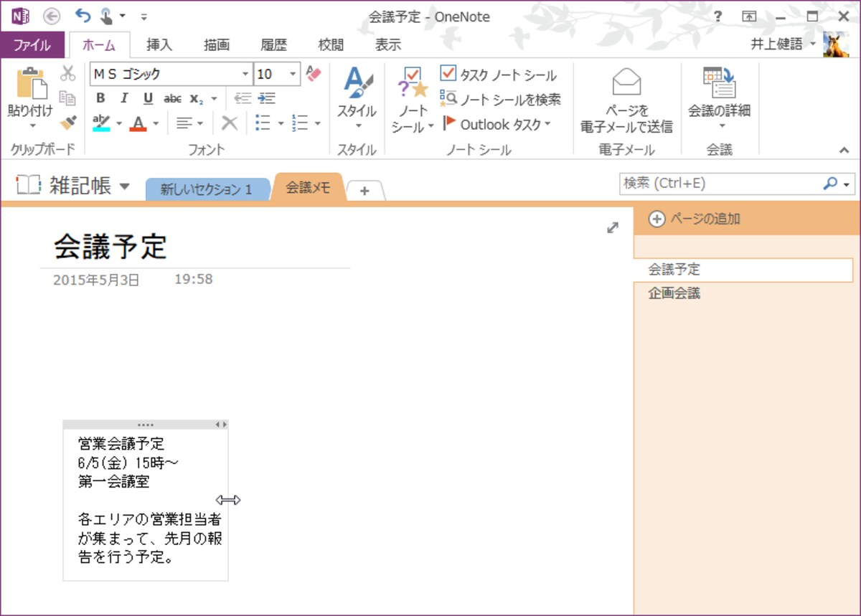Switch to the 履歴 tab

pyautogui.click(x=273, y=44)
